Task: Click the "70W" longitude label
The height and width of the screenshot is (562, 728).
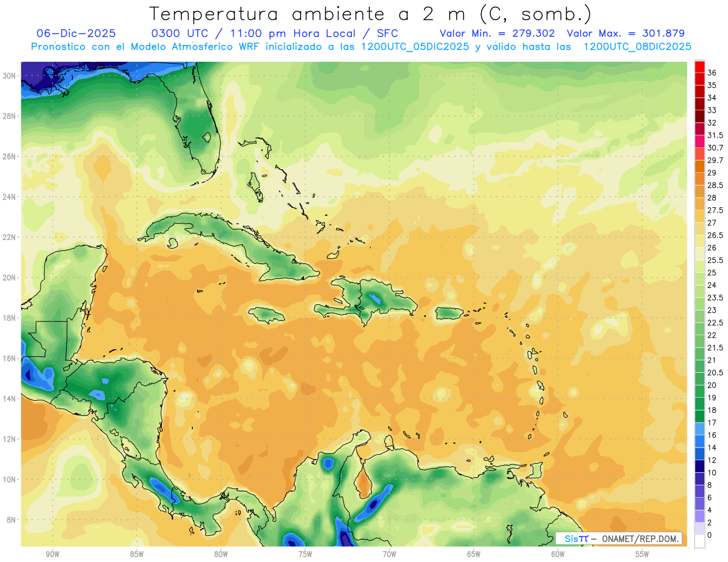Action: coord(389,554)
